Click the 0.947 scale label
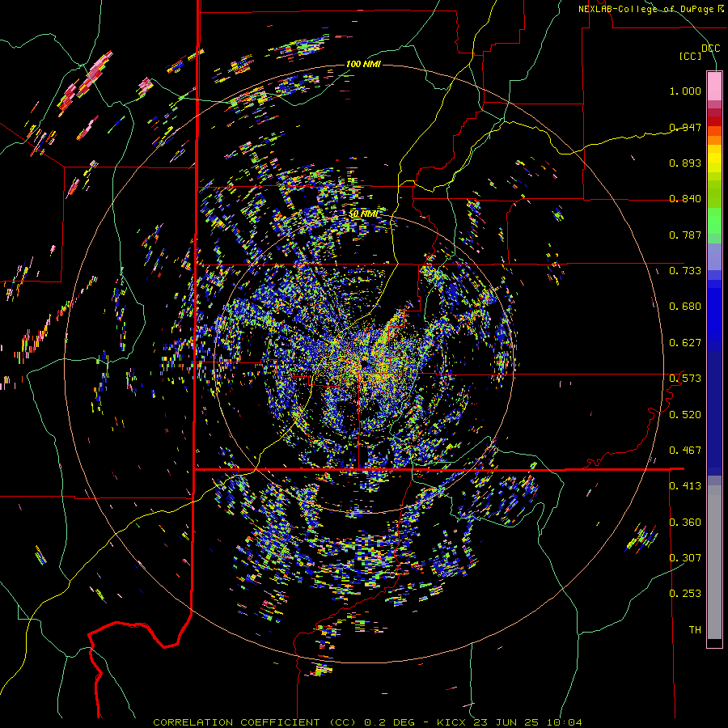Image resolution: width=728 pixels, height=728 pixels. 685,127
